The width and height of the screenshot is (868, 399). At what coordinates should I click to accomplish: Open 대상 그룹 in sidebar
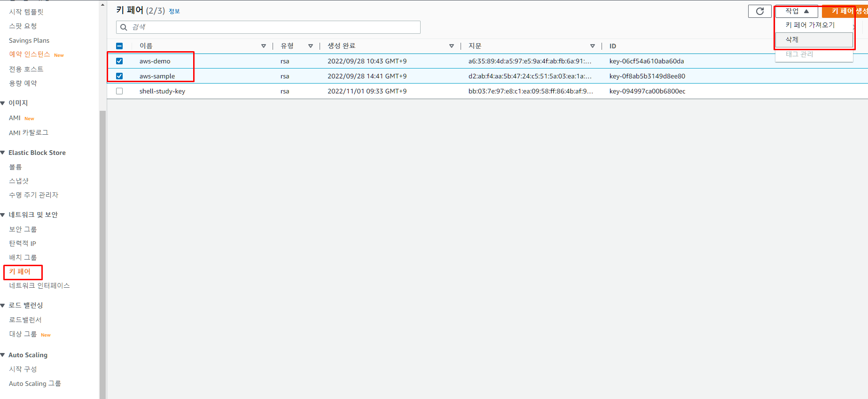[23, 334]
